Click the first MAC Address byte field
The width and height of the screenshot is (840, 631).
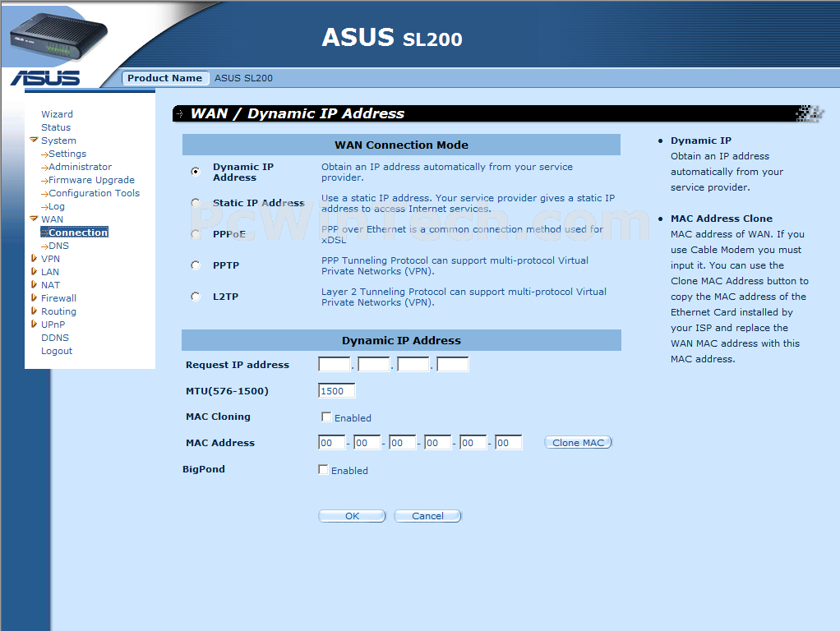point(331,443)
